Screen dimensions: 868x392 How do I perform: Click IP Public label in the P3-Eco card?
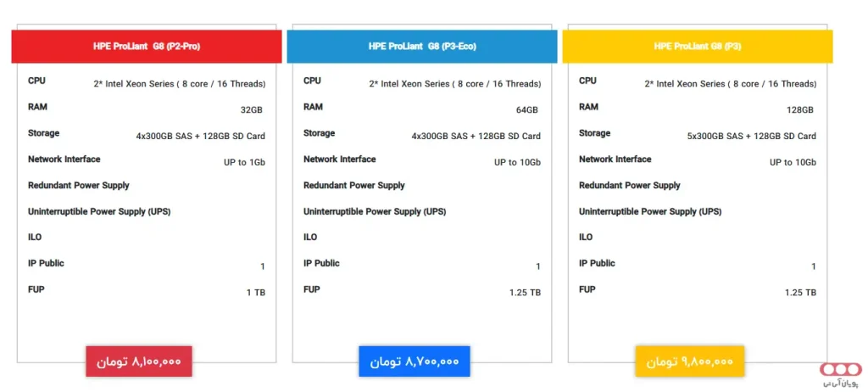click(x=321, y=263)
